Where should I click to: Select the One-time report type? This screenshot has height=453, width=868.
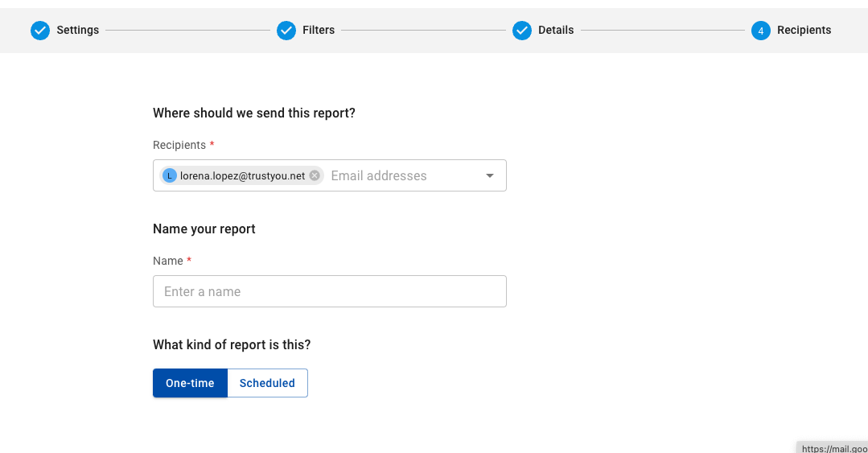point(190,383)
